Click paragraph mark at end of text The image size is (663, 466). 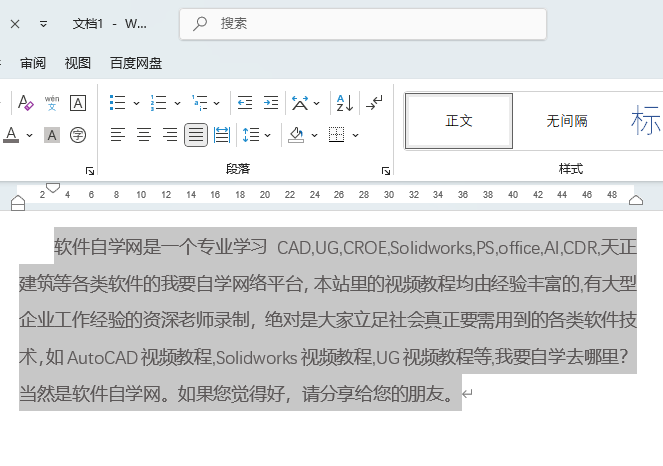(x=467, y=394)
